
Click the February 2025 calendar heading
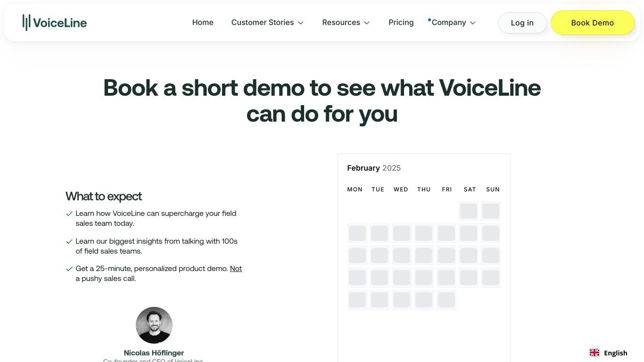pos(374,168)
